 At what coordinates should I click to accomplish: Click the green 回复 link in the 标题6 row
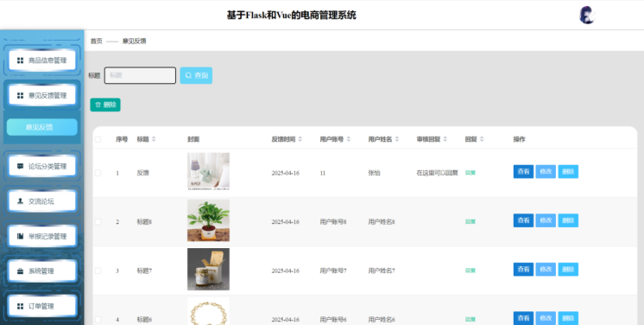[470, 319]
